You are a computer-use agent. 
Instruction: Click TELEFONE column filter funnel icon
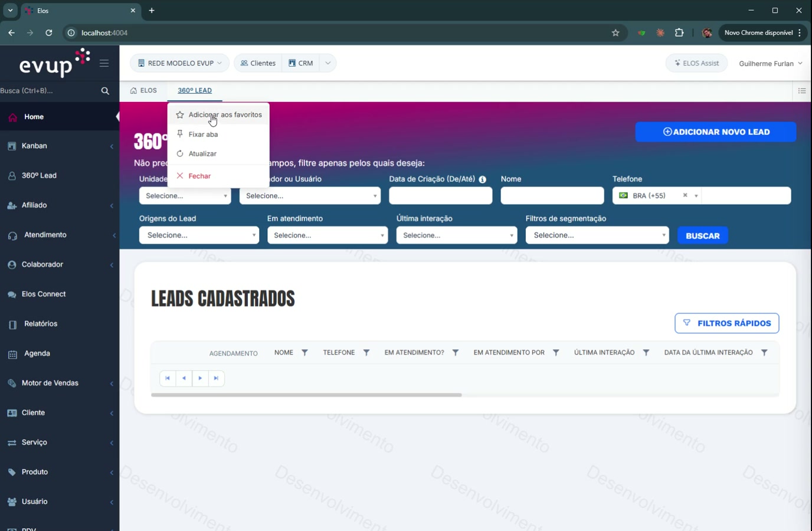point(366,352)
